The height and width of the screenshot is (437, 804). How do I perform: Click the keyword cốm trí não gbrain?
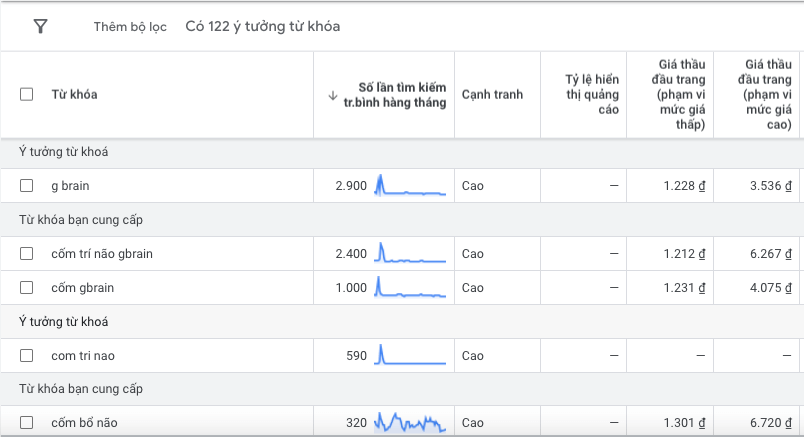point(102,254)
